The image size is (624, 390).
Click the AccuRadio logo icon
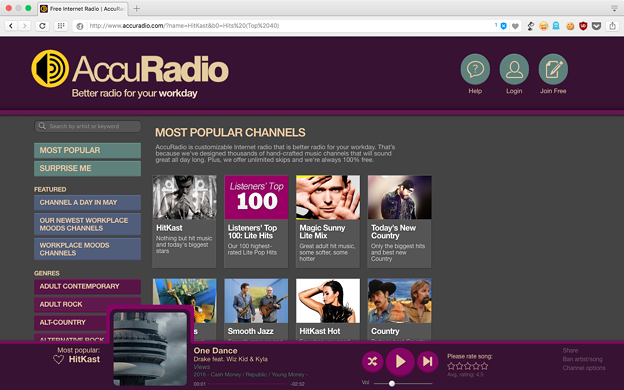50,68
